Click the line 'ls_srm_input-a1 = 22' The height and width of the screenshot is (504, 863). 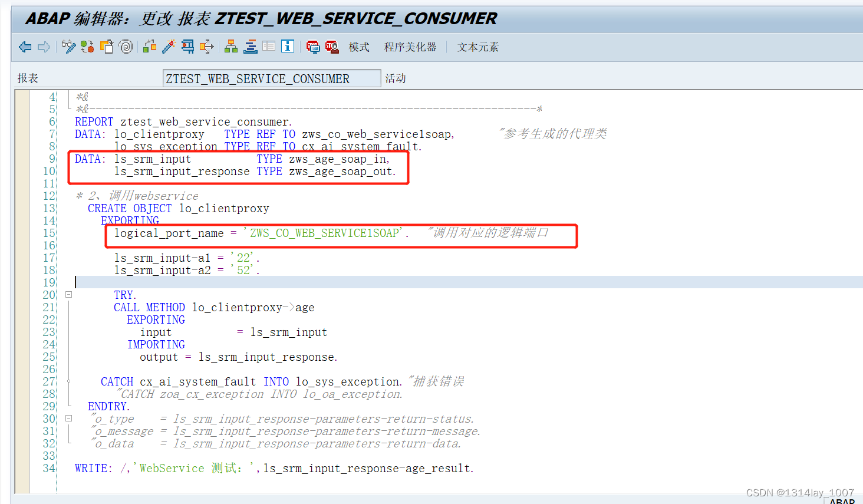pyautogui.click(x=187, y=258)
